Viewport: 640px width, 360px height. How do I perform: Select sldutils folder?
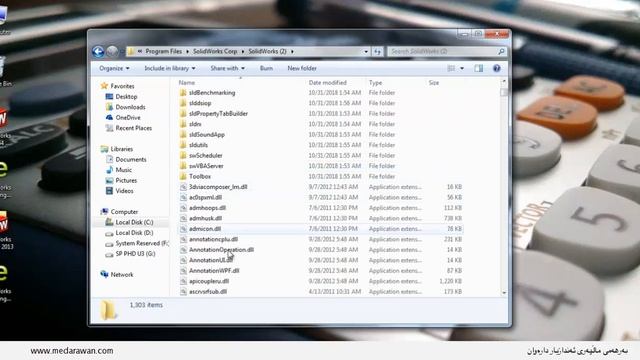click(x=198, y=145)
